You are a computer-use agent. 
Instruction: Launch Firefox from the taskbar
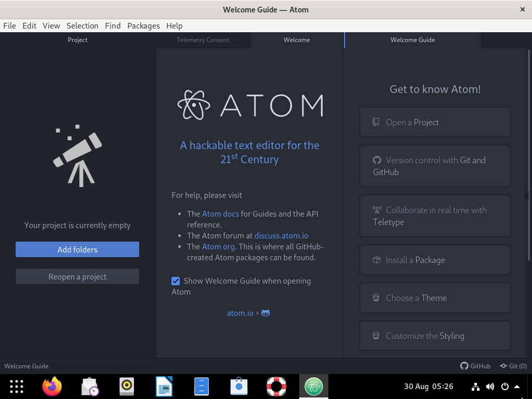tap(52, 387)
